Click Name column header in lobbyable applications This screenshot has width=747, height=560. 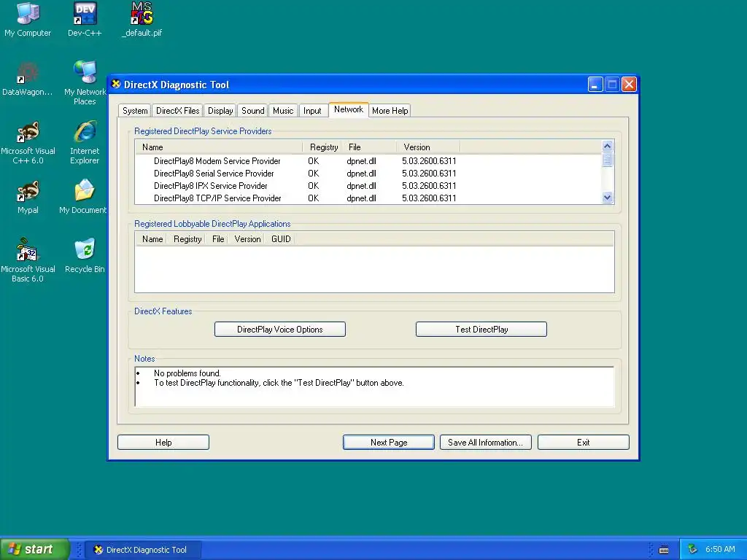pos(152,239)
